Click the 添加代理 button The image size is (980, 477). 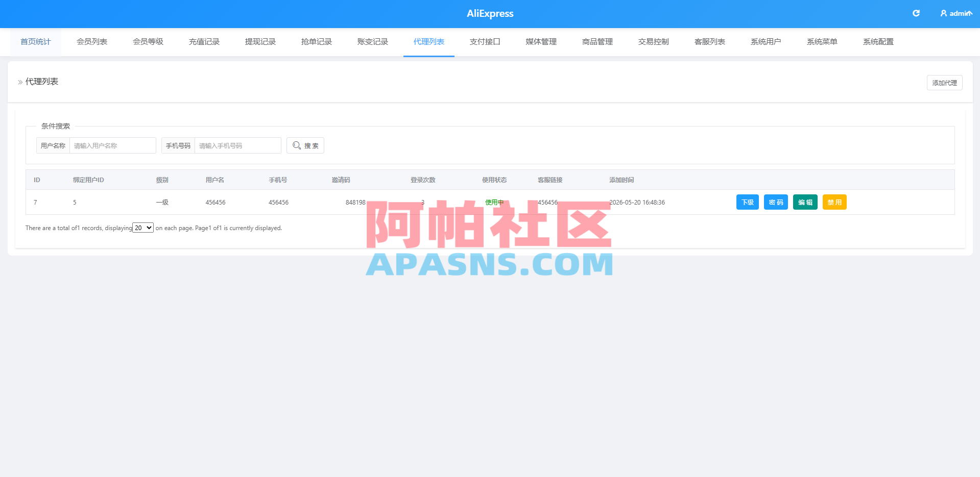(944, 83)
